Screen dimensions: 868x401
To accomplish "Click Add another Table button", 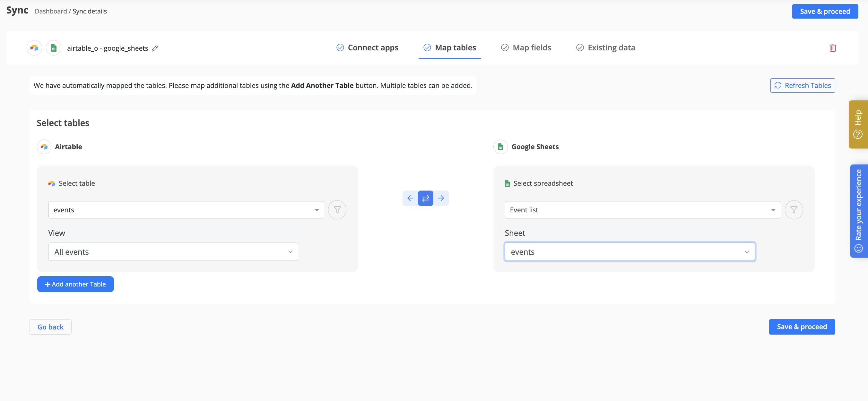I will tap(75, 284).
